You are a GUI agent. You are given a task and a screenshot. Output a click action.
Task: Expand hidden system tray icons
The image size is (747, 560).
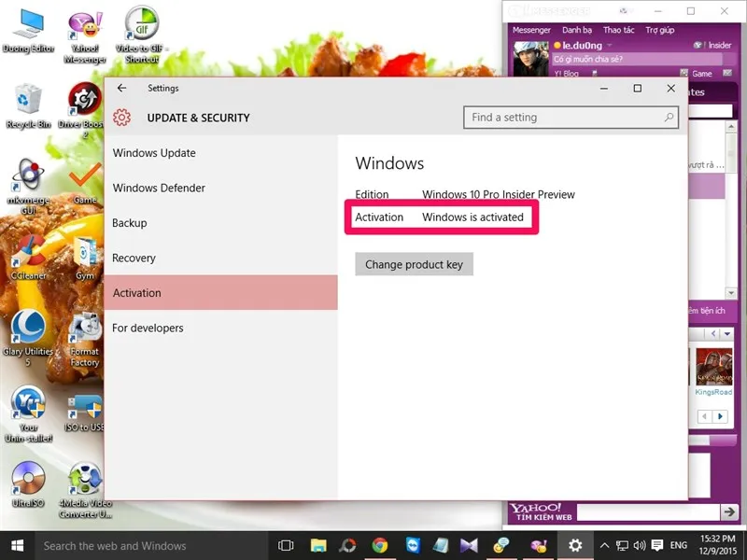pos(605,545)
